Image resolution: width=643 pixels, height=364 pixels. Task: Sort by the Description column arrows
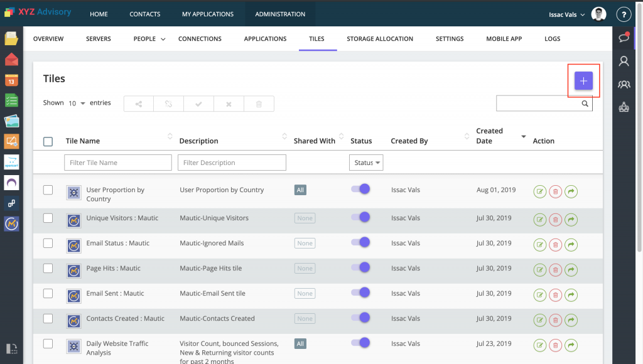pos(284,136)
